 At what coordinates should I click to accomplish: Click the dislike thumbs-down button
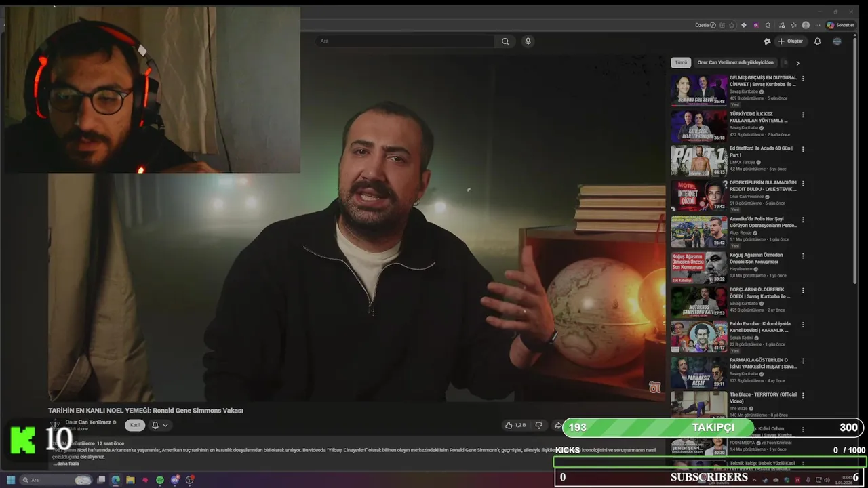tap(539, 425)
